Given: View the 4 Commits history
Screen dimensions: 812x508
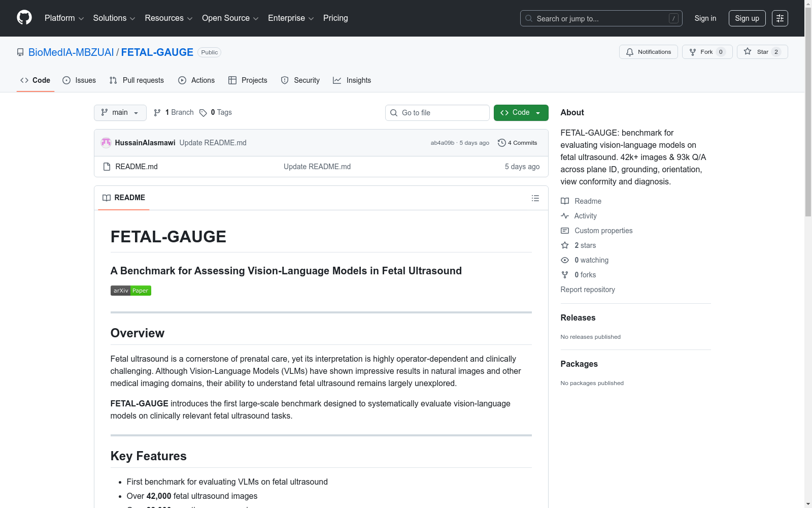Looking at the screenshot, I should point(518,143).
